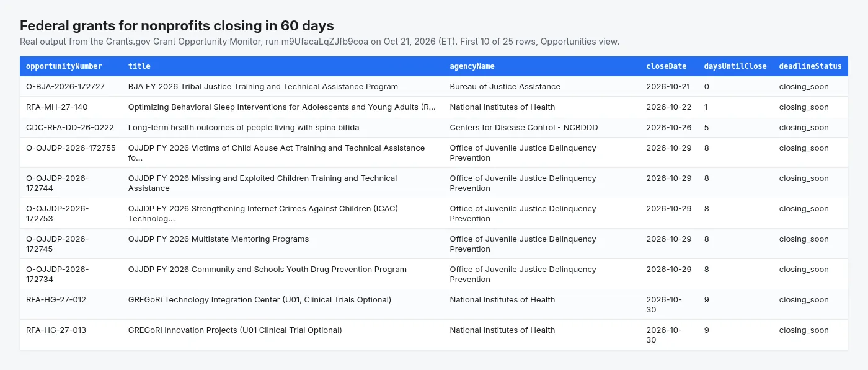Select the Missing and Exploited Children title

tap(262, 183)
